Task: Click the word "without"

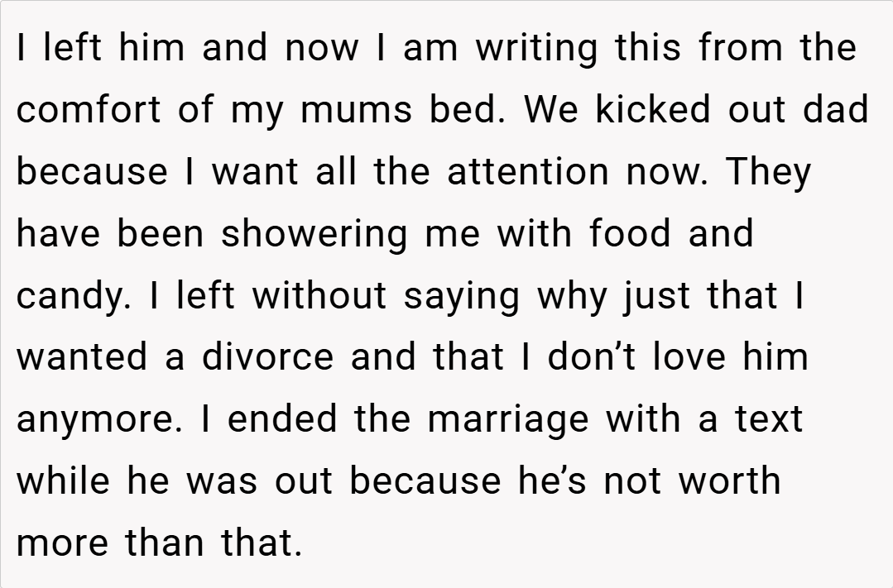Action: [319, 296]
